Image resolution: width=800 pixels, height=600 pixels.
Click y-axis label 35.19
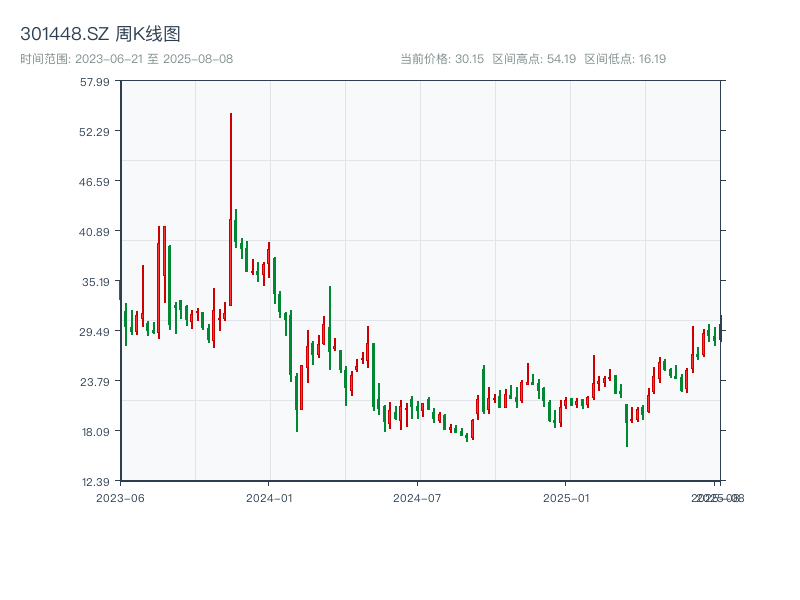pyautogui.click(x=96, y=282)
